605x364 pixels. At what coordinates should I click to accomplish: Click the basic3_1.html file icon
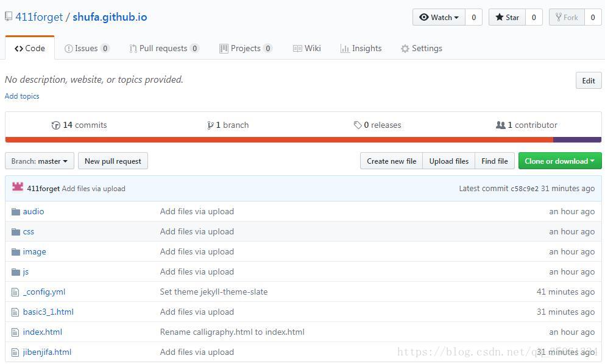(15, 312)
